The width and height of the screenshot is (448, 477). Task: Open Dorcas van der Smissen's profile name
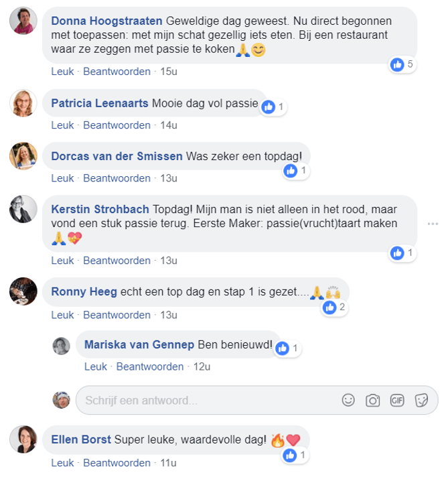click(x=117, y=156)
